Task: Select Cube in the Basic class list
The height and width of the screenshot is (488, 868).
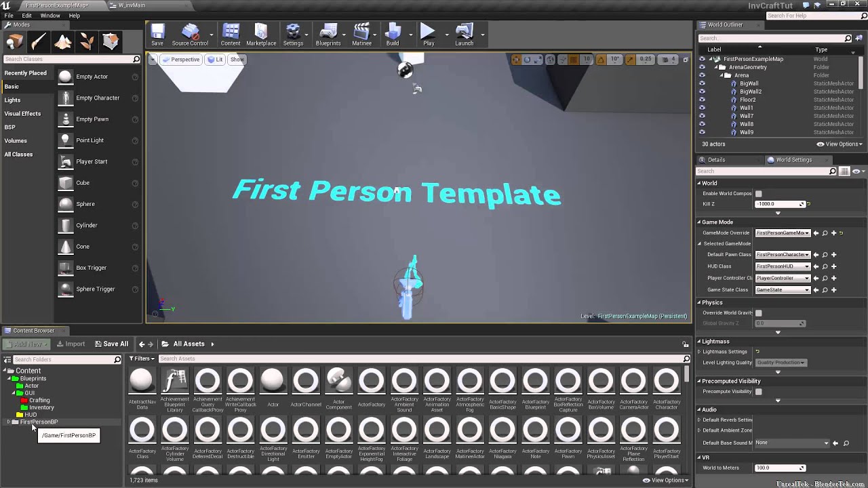Action: (x=98, y=183)
